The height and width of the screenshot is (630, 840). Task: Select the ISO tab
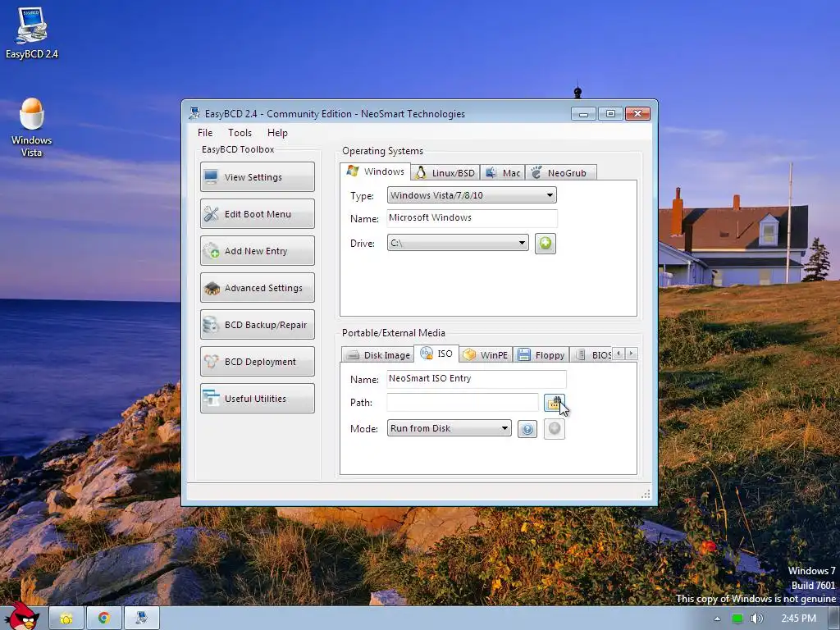pos(436,354)
